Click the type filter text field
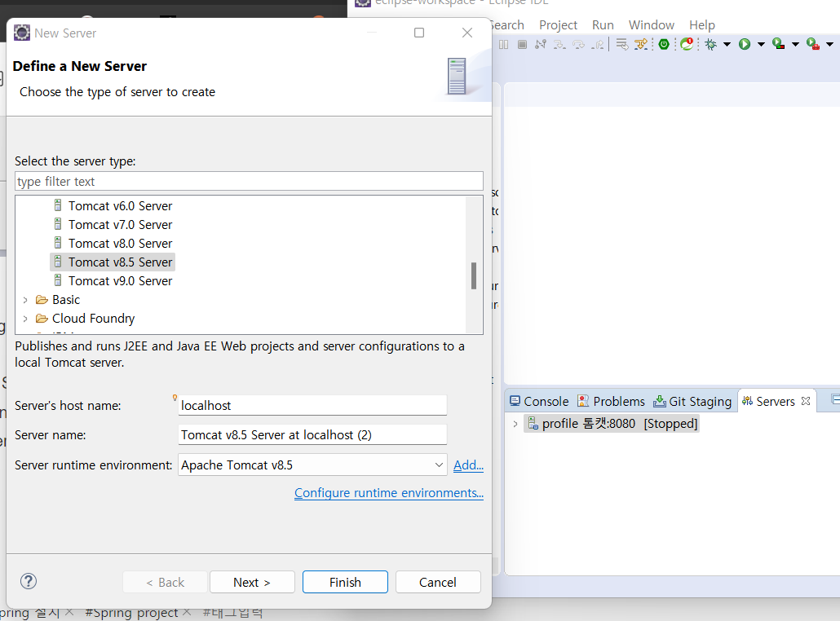The image size is (840, 621). [x=249, y=182]
